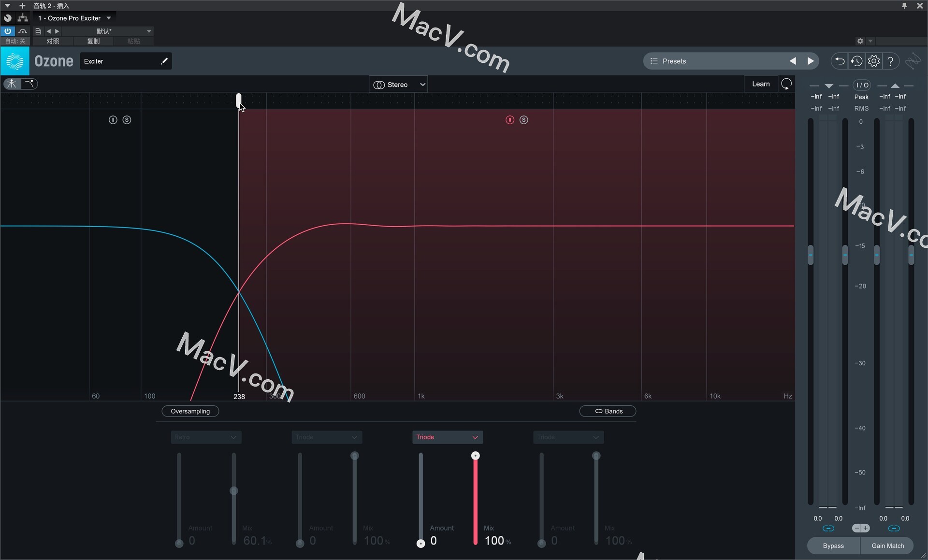Click the Exciter module name field
928x560 pixels.
126,61
